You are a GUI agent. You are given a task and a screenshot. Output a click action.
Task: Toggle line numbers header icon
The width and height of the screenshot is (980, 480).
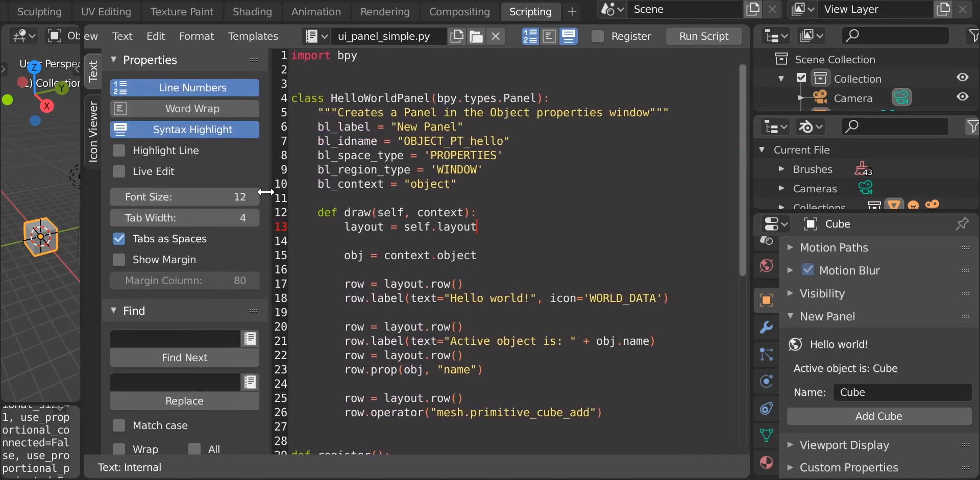pyautogui.click(x=530, y=36)
